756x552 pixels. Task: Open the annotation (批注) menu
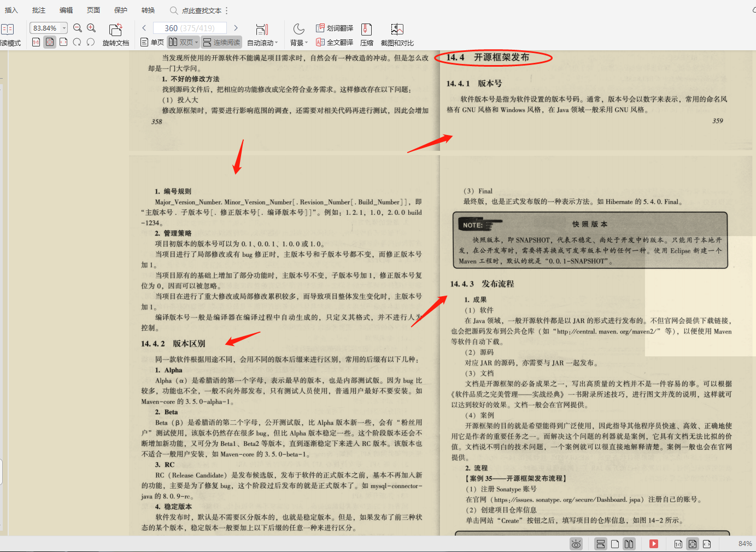38,9
